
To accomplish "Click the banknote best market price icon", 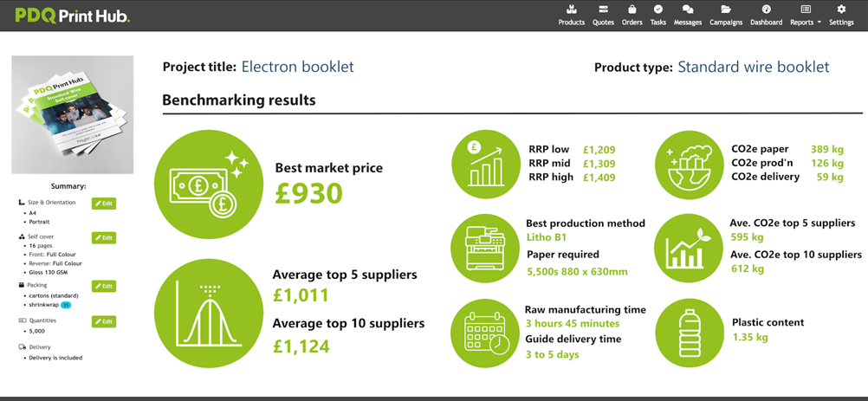I will click(x=209, y=185).
